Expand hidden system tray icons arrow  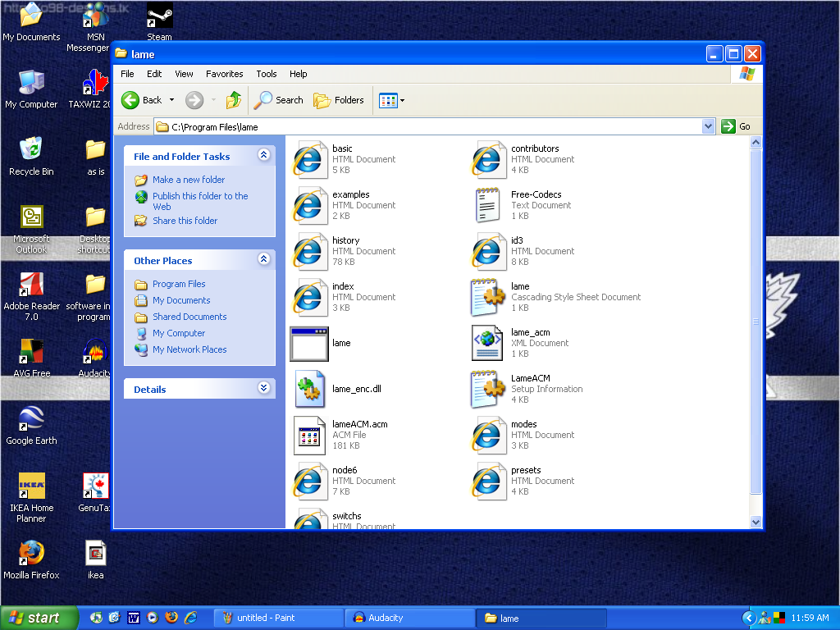(x=748, y=619)
